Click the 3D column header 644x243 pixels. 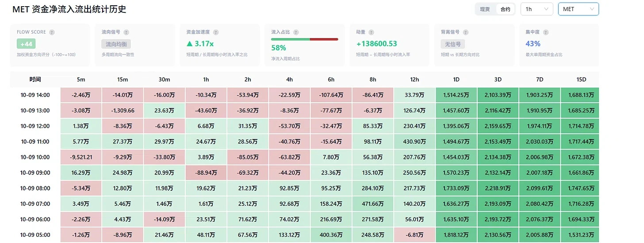coord(498,80)
